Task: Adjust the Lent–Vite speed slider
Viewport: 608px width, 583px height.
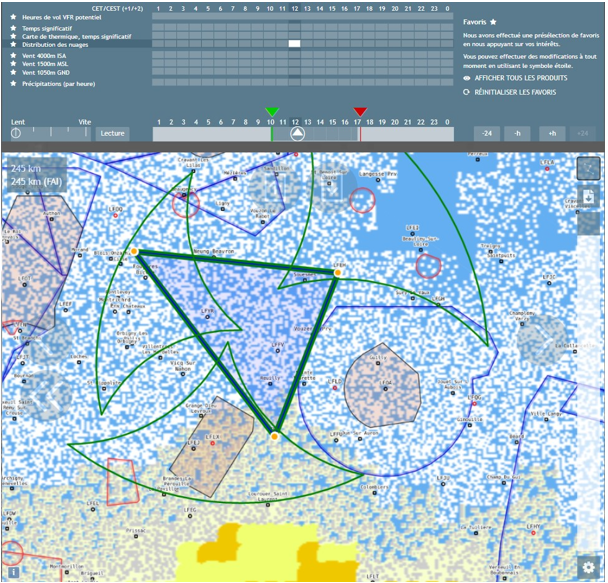Action: click(x=58, y=132)
